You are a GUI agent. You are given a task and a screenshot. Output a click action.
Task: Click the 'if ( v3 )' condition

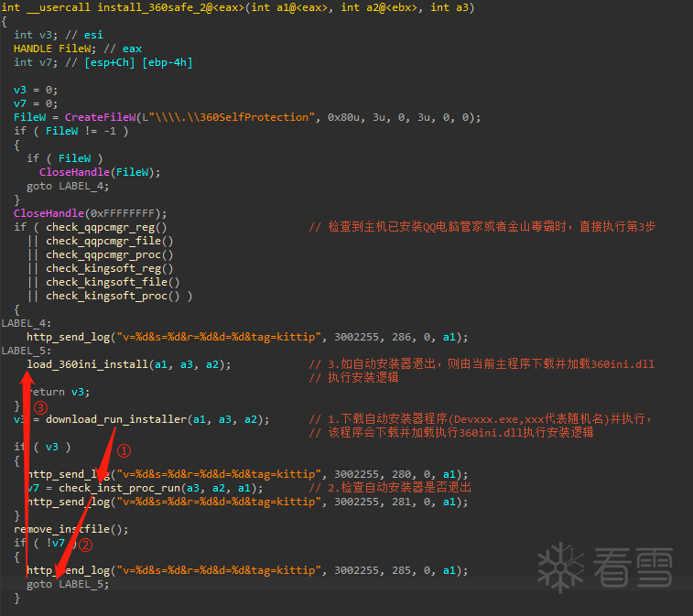(42, 447)
